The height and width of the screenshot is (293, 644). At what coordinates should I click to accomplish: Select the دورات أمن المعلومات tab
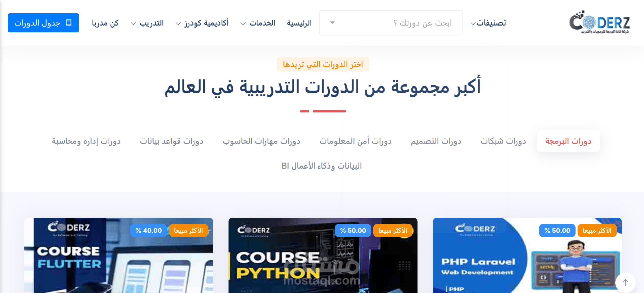pyautogui.click(x=356, y=141)
